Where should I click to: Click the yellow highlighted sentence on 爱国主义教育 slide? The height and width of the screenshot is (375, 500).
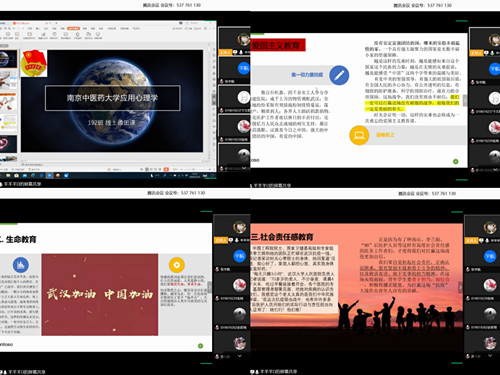(x=412, y=103)
